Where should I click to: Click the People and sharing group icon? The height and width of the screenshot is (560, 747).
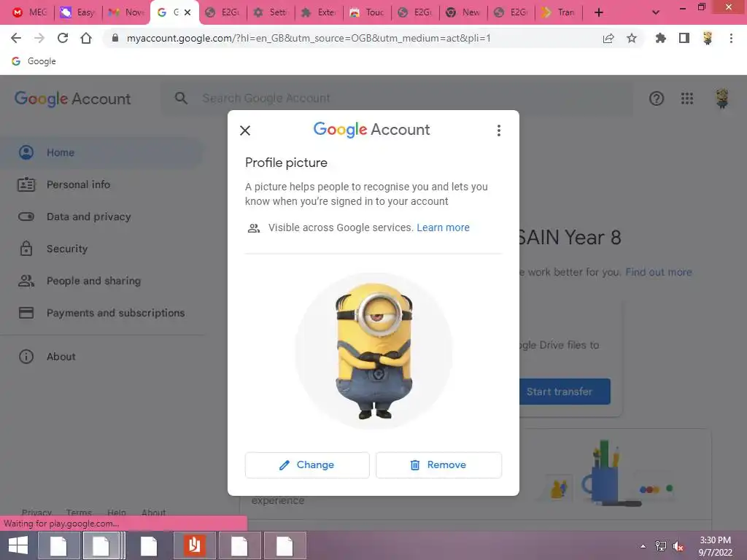(26, 281)
